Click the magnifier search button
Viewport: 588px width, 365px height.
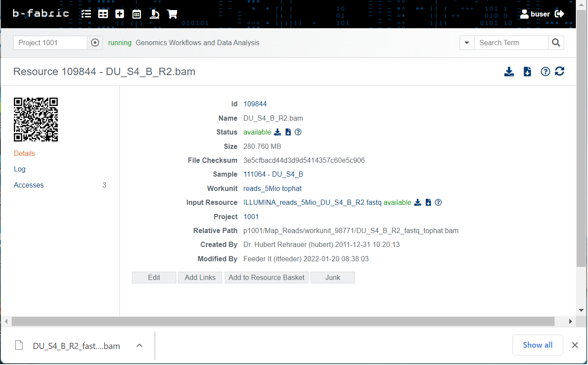click(x=556, y=43)
